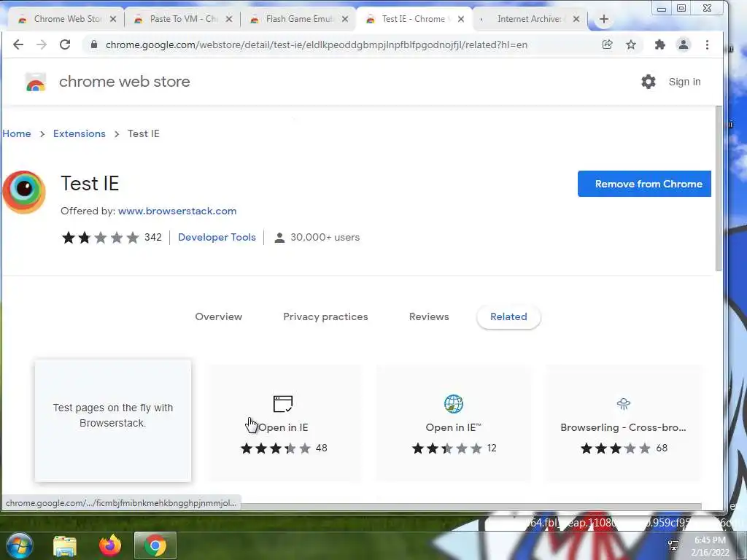
Task: Click the vertical page scrollbar
Action: tap(719, 189)
